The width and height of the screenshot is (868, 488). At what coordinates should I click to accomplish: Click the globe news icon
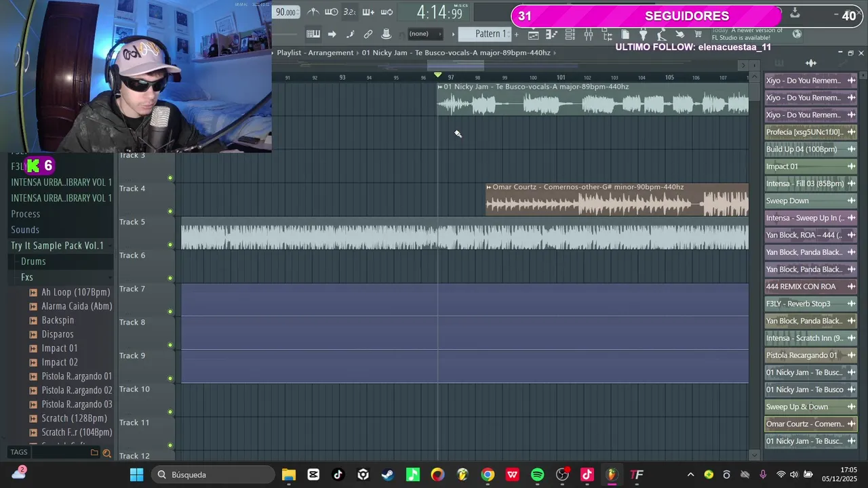[x=797, y=34]
